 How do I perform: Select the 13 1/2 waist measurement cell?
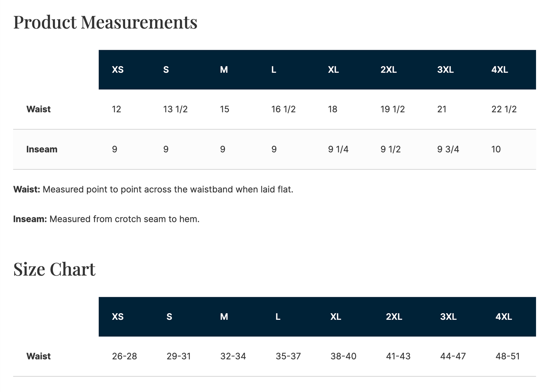pyautogui.click(x=175, y=109)
